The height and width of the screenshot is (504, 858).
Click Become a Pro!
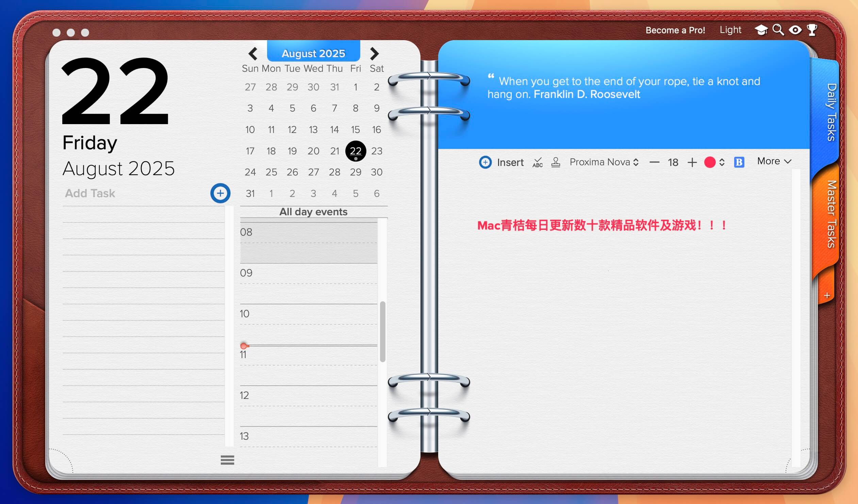tap(676, 30)
